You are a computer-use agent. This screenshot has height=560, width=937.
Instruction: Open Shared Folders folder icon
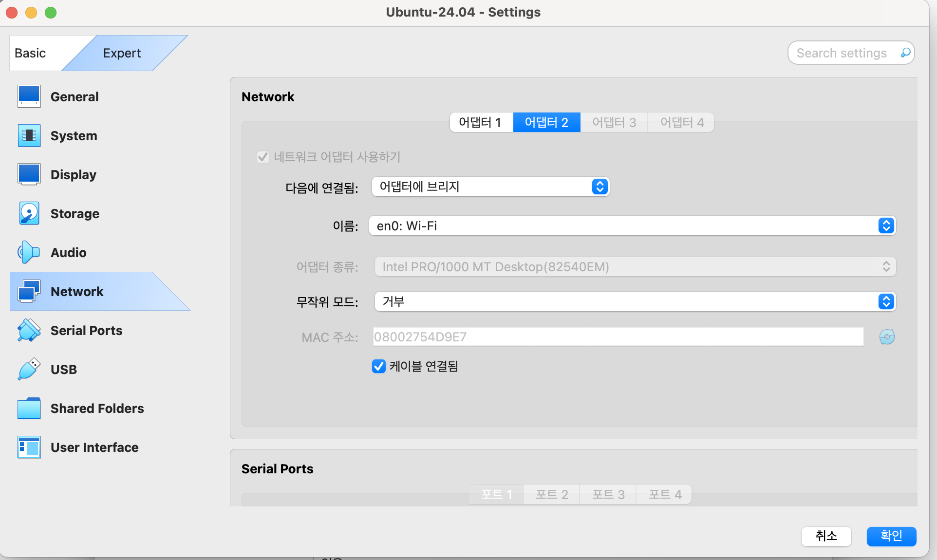pyautogui.click(x=29, y=408)
